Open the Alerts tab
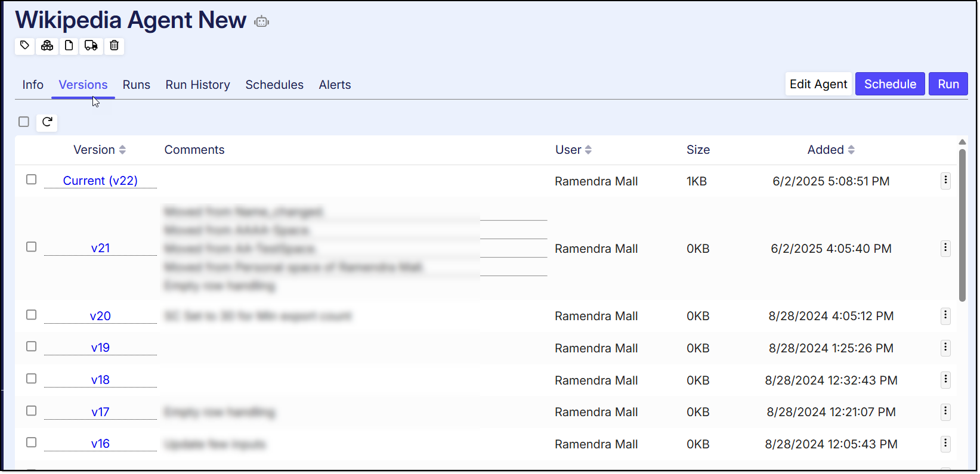 [335, 85]
